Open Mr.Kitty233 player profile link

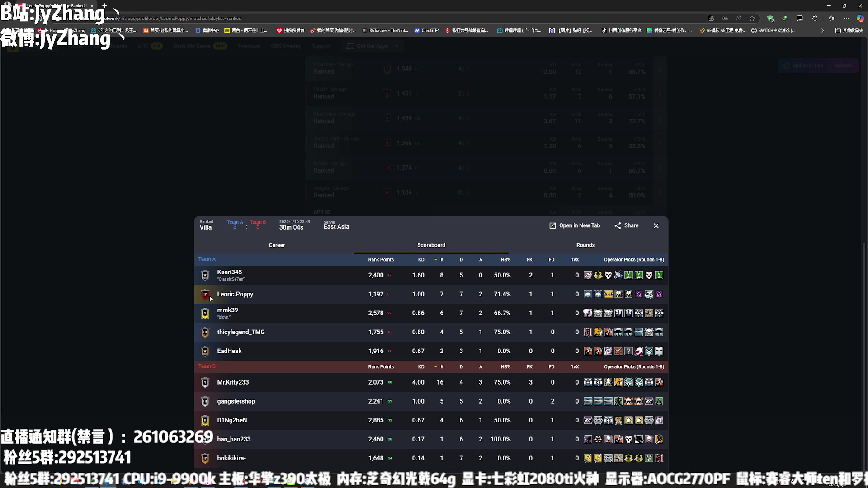[233, 382]
